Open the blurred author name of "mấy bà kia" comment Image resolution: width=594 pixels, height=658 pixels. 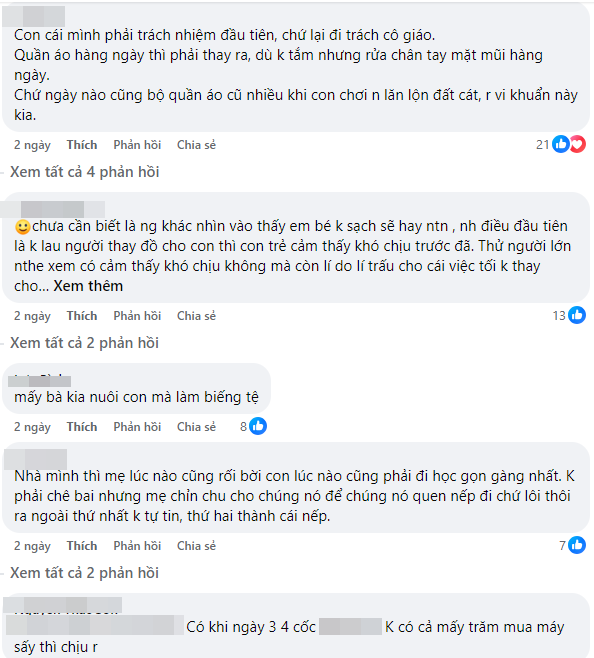pos(39,380)
